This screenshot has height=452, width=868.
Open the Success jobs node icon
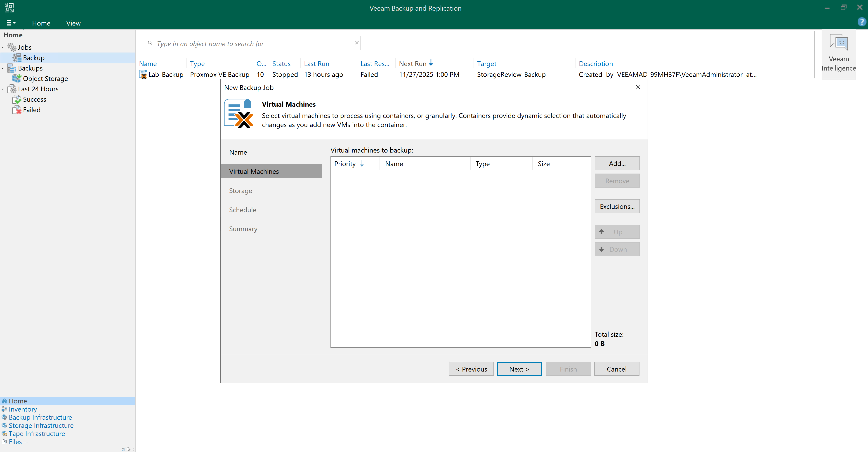[x=17, y=99]
